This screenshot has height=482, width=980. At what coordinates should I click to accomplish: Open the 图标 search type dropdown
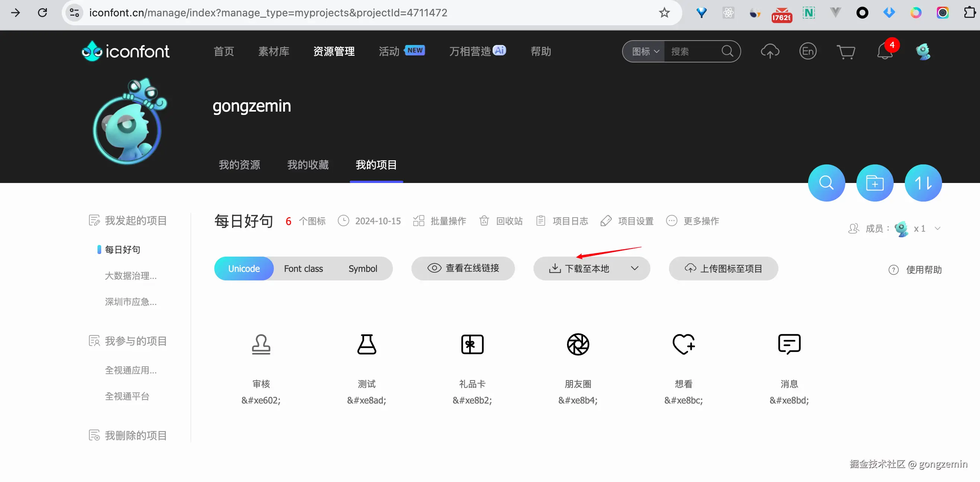pyautogui.click(x=645, y=52)
